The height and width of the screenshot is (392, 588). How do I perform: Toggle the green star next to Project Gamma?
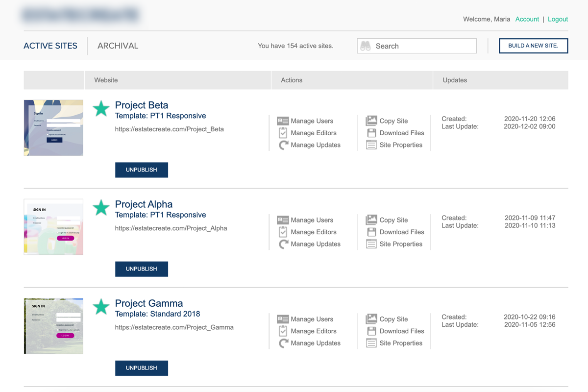[x=101, y=307]
